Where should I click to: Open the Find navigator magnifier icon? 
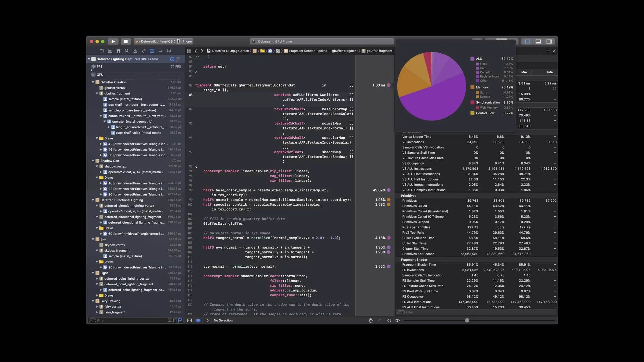[127, 51]
